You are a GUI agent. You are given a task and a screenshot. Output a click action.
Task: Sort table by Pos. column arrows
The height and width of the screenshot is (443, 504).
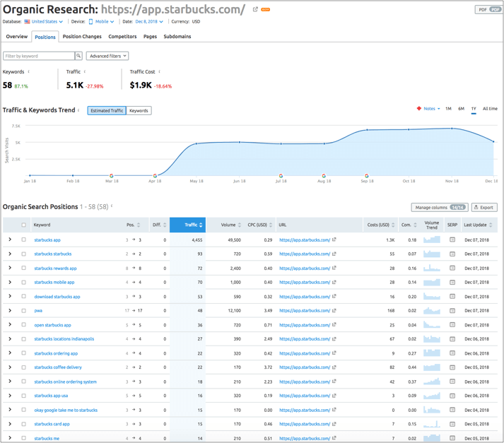[x=139, y=225]
